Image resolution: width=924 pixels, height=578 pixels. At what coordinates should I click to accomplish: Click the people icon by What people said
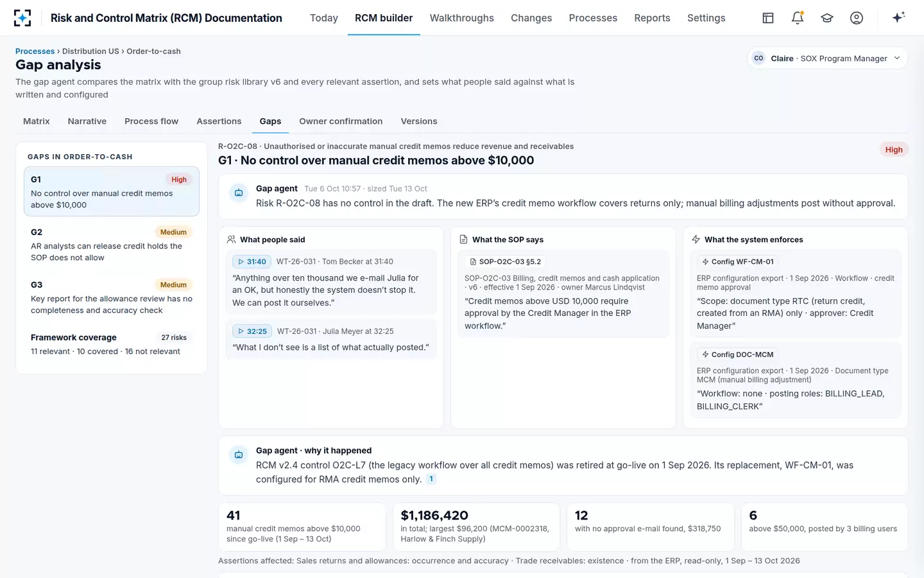(231, 240)
